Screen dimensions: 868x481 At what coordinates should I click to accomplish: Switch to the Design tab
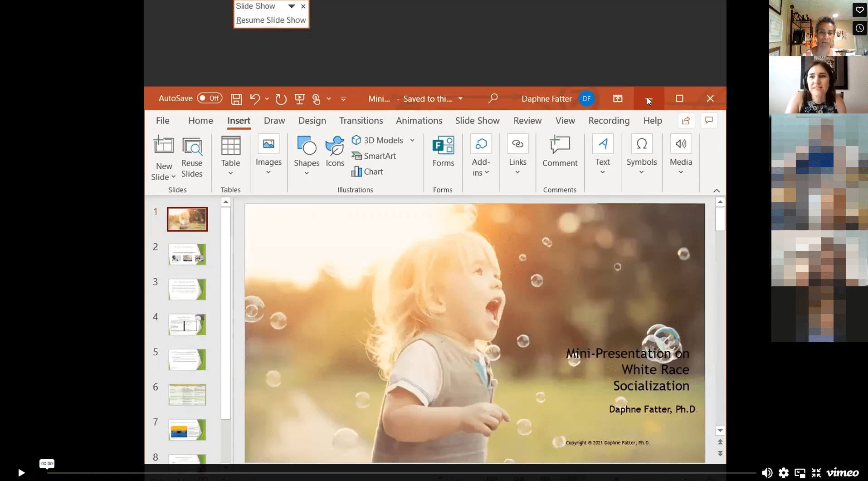(x=312, y=121)
